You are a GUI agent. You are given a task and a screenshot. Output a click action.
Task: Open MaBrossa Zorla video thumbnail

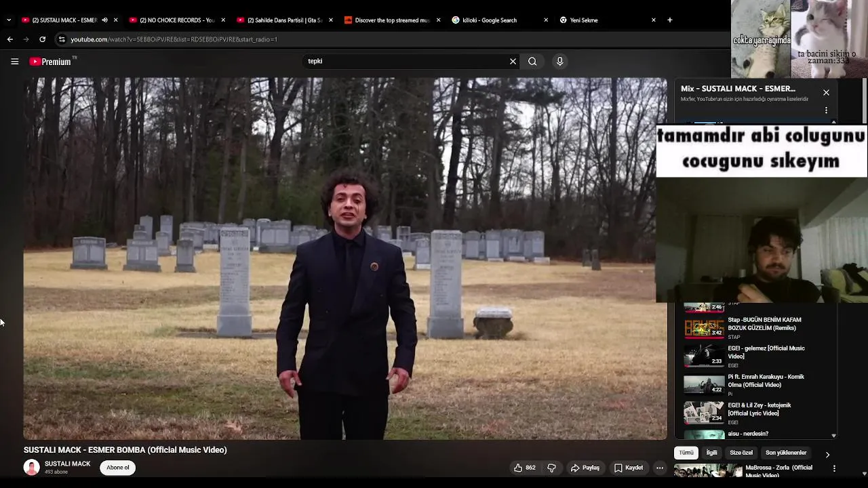coord(708,471)
